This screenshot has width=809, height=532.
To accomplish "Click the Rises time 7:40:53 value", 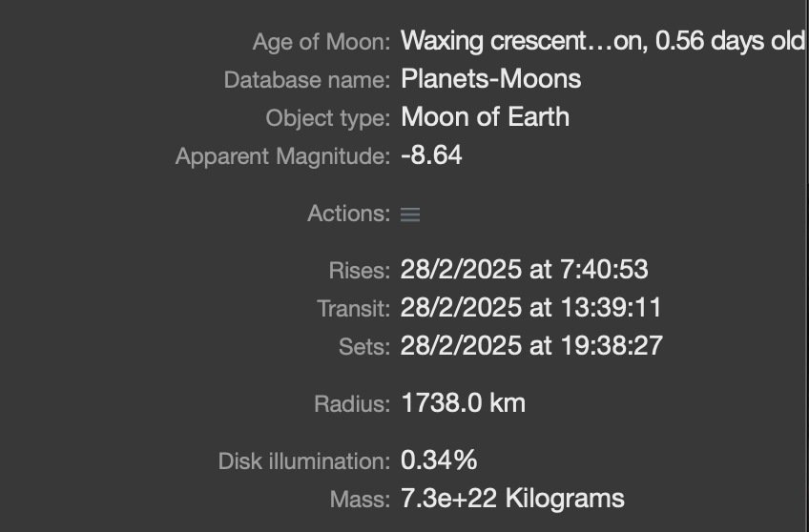I will click(x=524, y=270).
